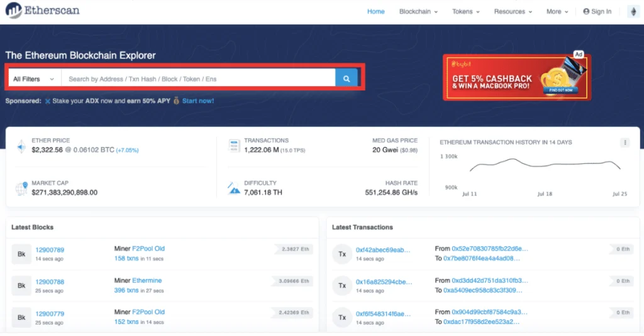View the 158 txns link
The width and height of the screenshot is (644, 336).
coord(126,259)
